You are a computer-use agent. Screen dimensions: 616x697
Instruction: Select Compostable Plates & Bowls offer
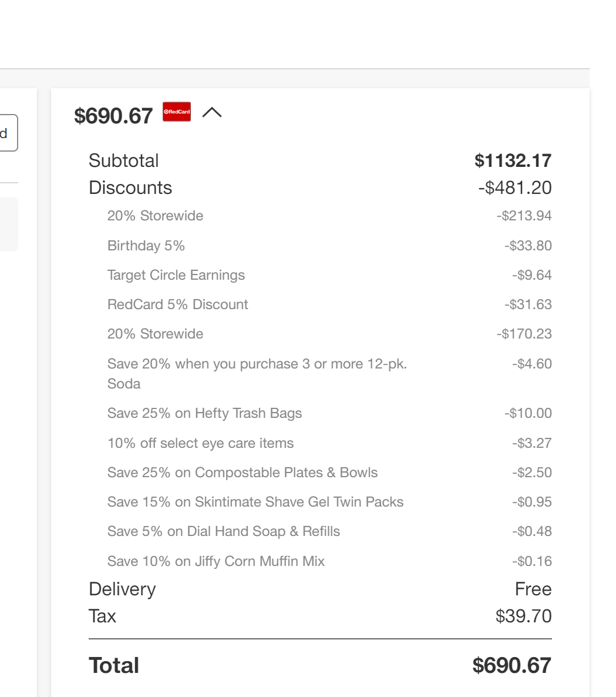[x=329, y=472]
